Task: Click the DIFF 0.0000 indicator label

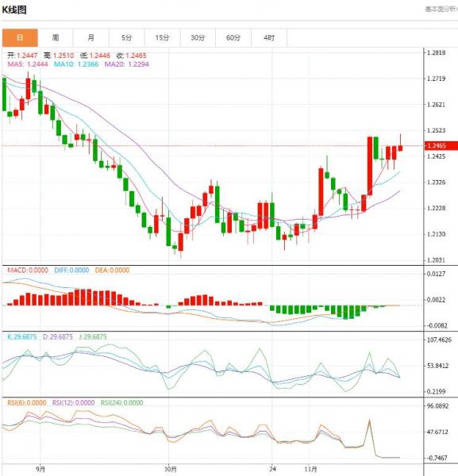Action: pos(71,271)
